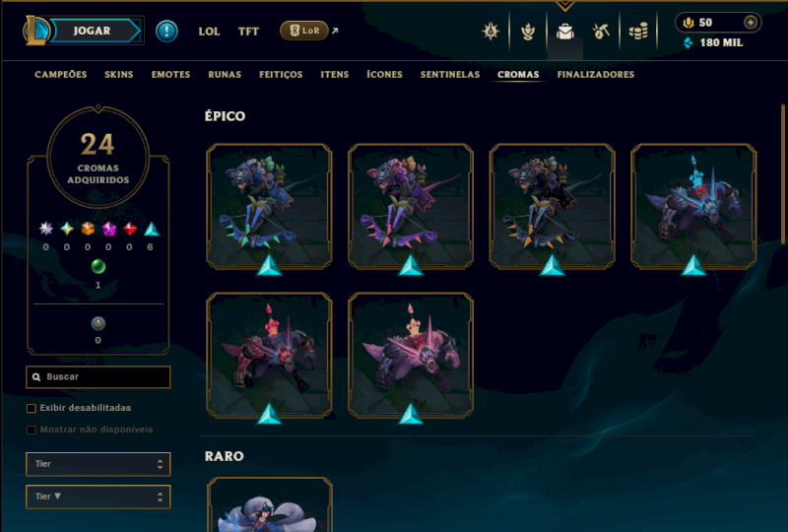Switch to the Skins tab
The height and width of the screenshot is (532, 788).
coord(119,75)
